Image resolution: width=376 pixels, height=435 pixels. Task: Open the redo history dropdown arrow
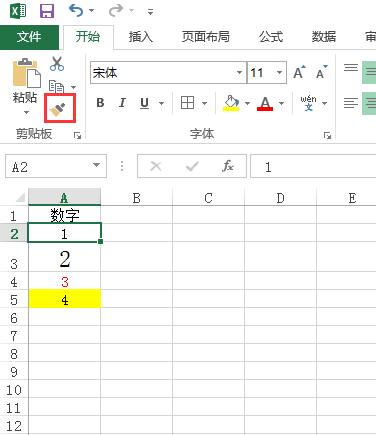point(131,11)
